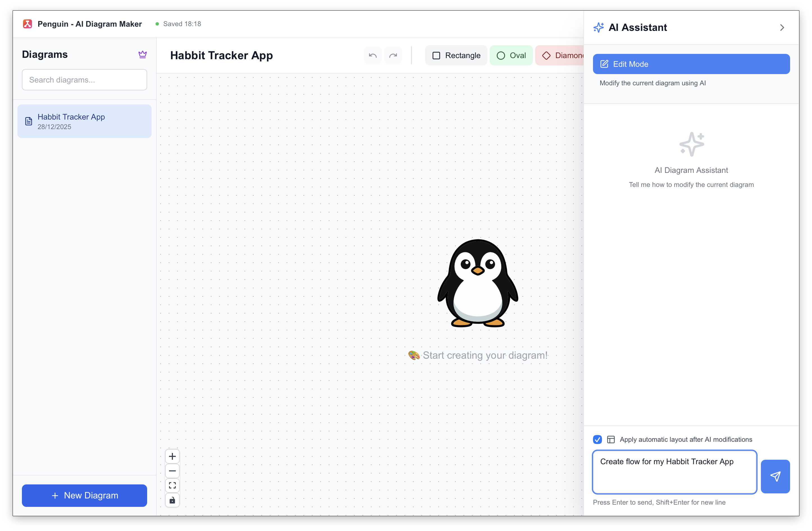Create a New Diagram

point(84,496)
